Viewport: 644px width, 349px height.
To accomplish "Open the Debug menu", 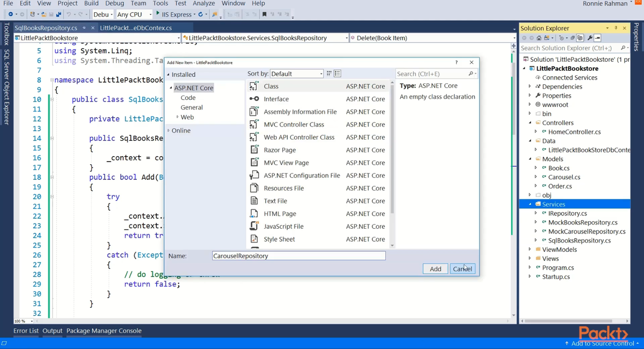I will click(x=114, y=3).
